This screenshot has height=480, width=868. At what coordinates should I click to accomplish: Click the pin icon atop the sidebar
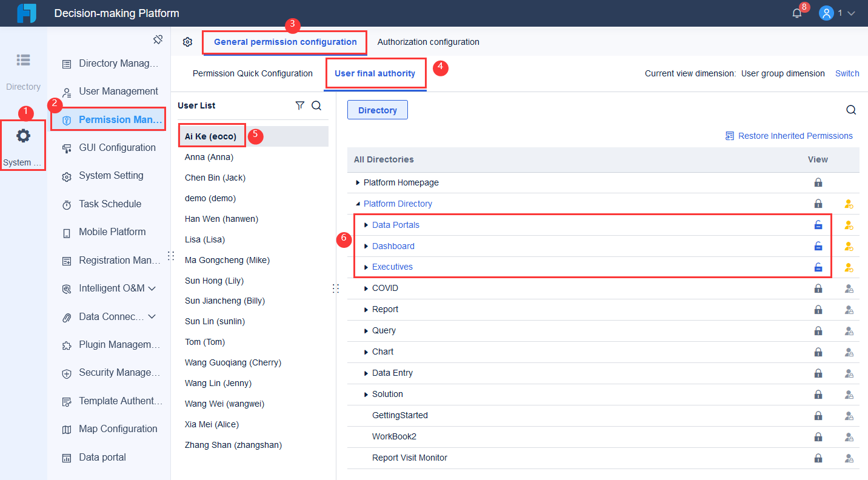[158, 39]
